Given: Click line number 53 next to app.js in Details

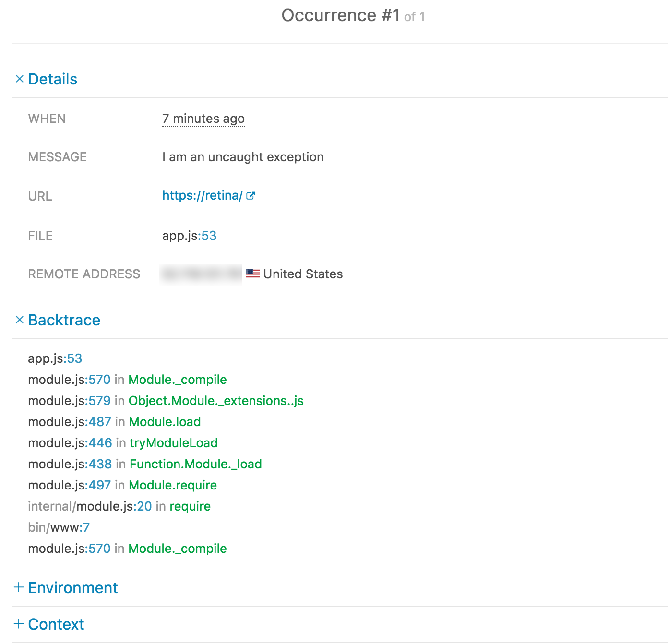Looking at the screenshot, I should pyautogui.click(x=209, y=235).
